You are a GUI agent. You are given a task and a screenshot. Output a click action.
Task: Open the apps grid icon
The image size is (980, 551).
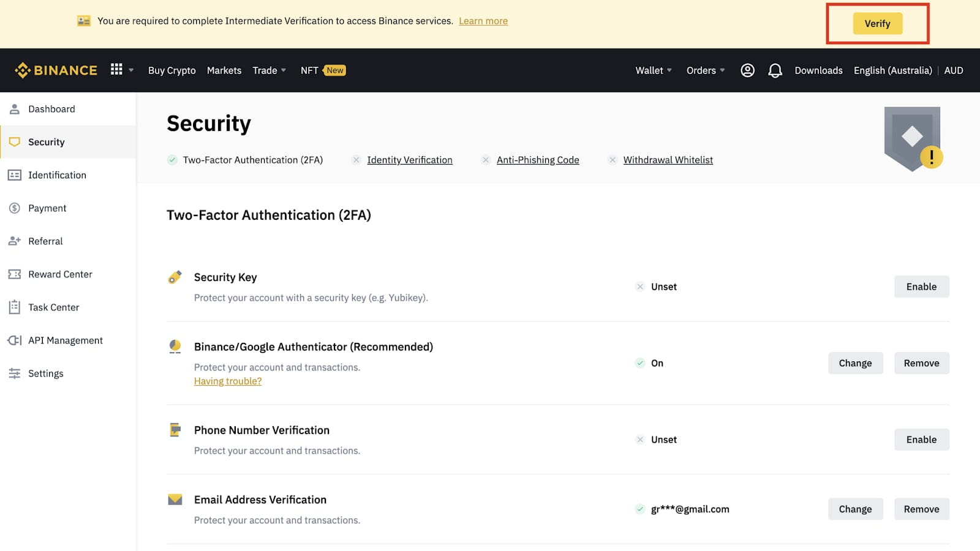click(x=116, y=69)
